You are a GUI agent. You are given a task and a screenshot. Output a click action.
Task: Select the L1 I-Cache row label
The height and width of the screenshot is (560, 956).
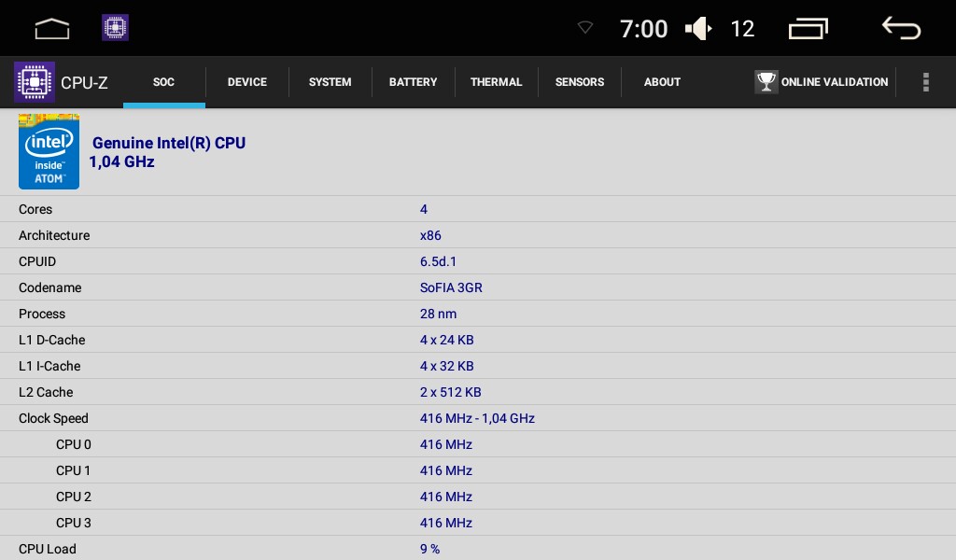tap(49, 367)
